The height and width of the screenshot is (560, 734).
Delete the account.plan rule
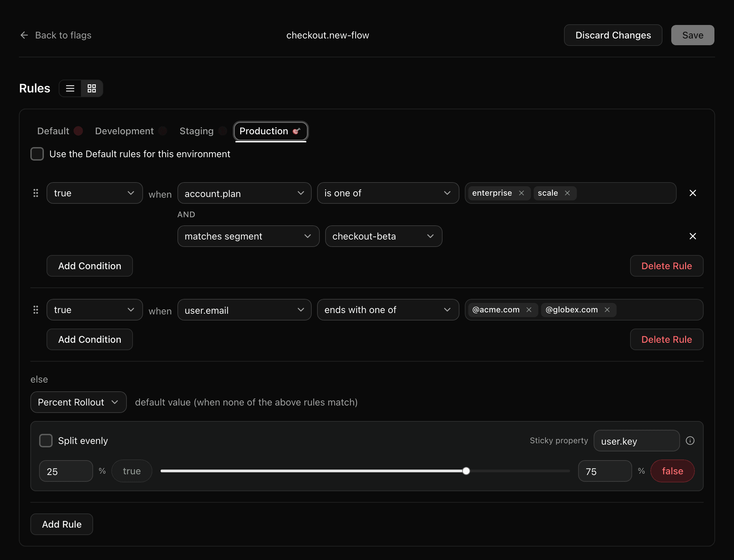click(x=667, y=266)
